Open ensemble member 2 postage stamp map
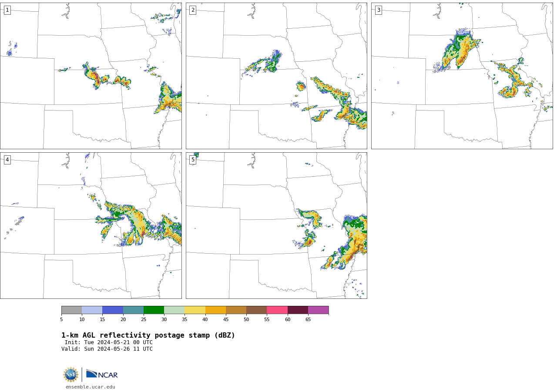Screen dimensions: 557x392 (276, 76)
